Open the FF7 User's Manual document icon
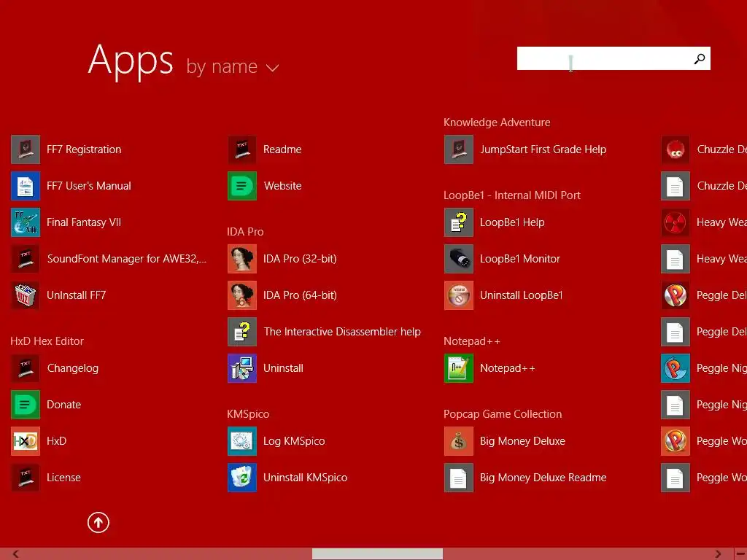The height and width of the screenshot is (560, 747). coord(26,186)
